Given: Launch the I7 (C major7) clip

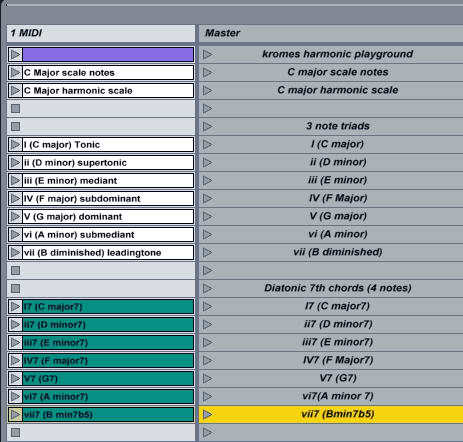Looking at the screenshot, I should click(x=15, y=306).
